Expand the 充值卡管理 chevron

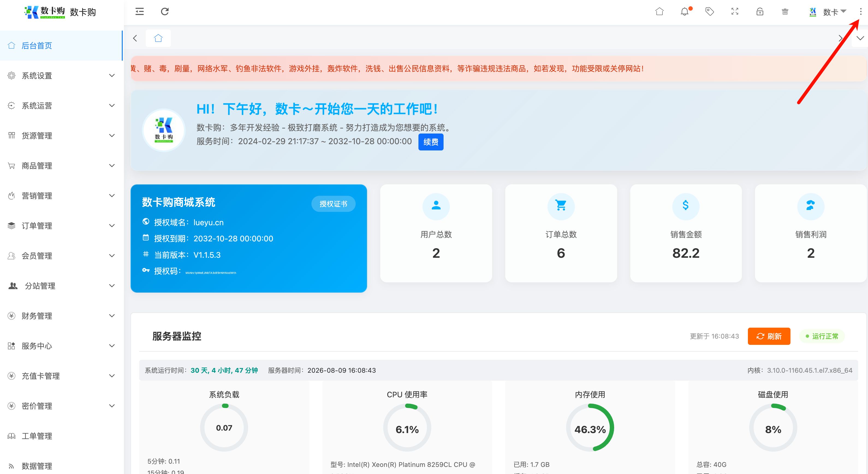point(112,375)
